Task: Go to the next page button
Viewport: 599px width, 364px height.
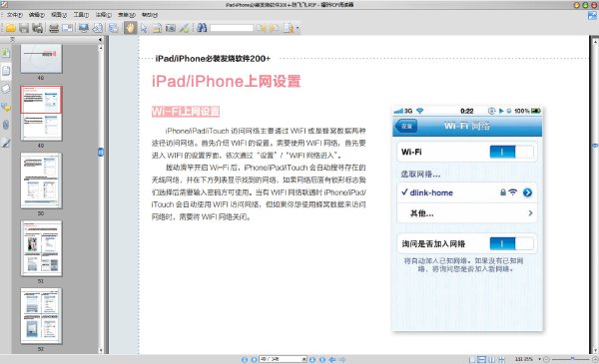Action: click(x=312, y=359)
